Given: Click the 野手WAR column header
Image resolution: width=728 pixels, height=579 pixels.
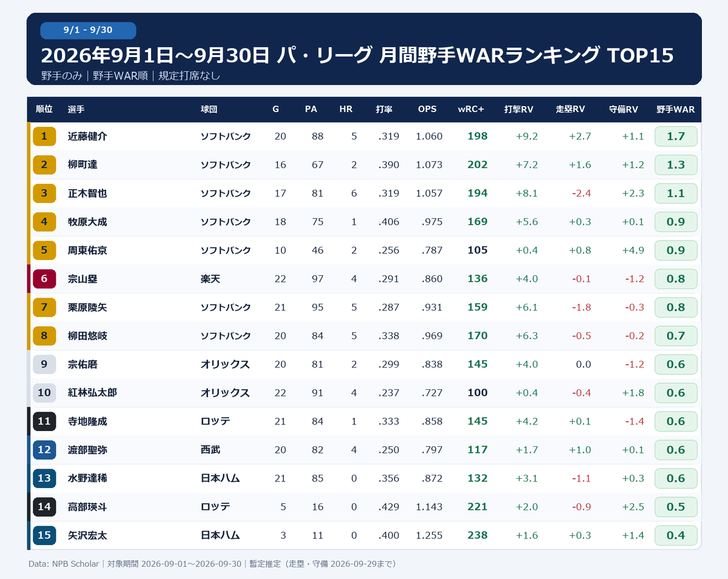Looking at the screenshot, I should (675, 110).
